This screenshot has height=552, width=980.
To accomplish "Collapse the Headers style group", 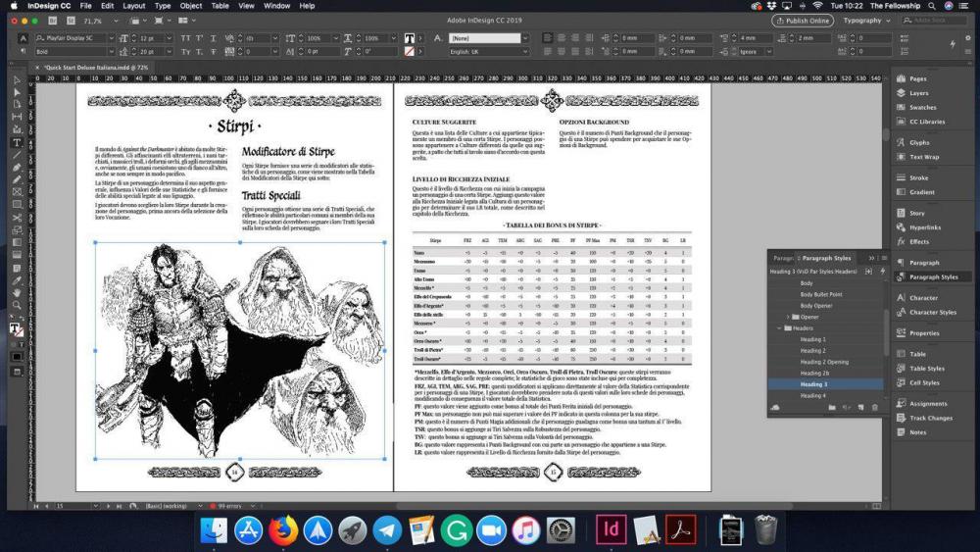I will 780,328.
